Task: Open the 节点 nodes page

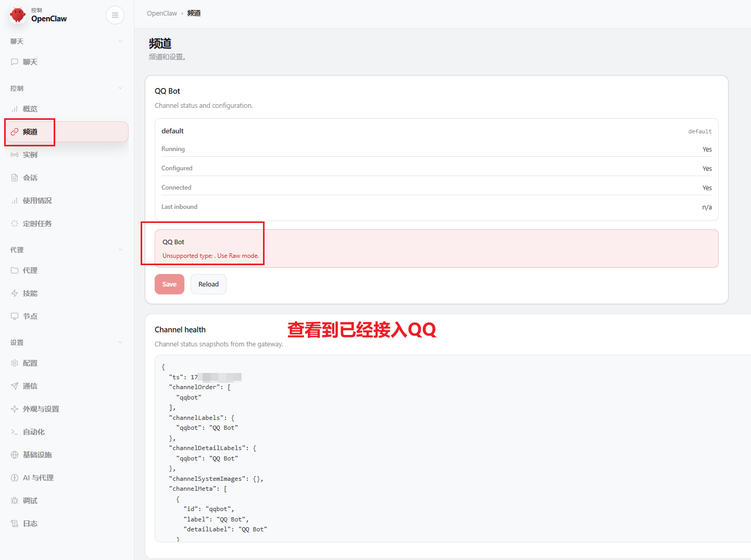Action: (67, 316)
